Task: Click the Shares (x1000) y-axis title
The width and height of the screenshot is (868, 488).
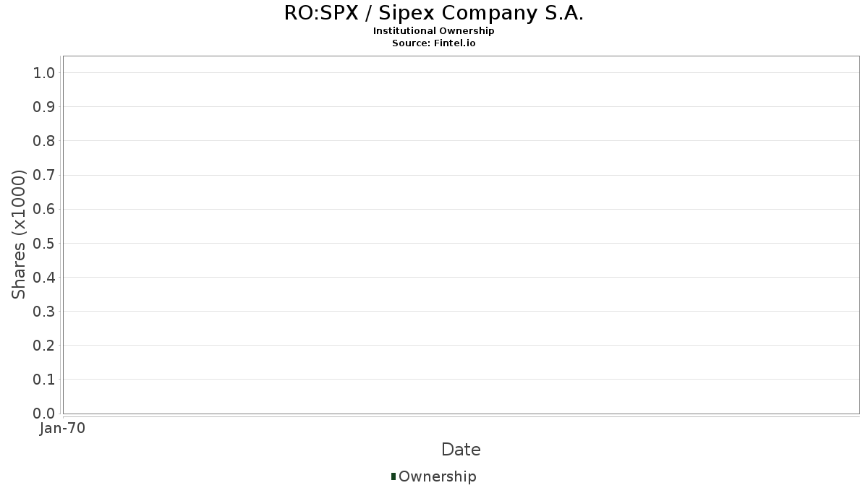Action: coord(19,234)
